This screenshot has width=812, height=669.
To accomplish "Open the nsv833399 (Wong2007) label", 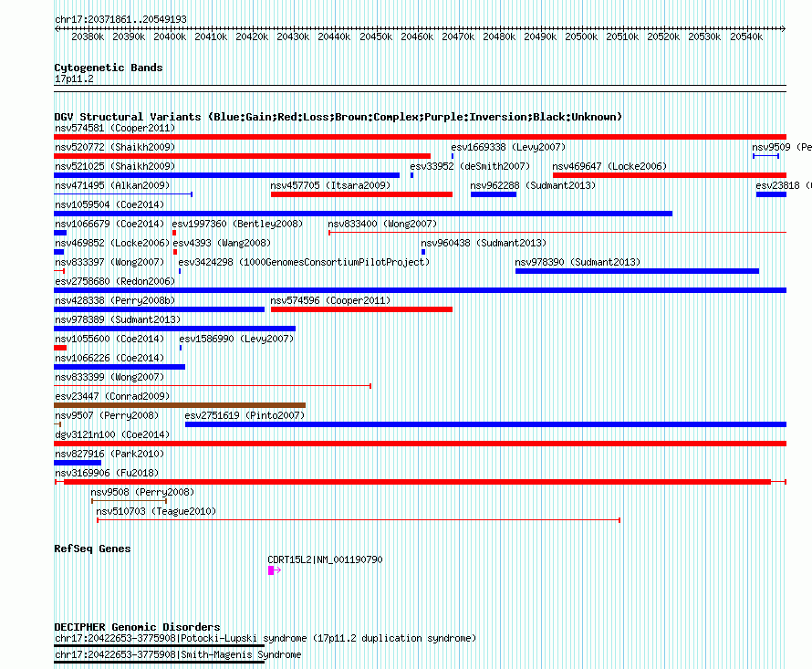I will (x=109, y=377).
